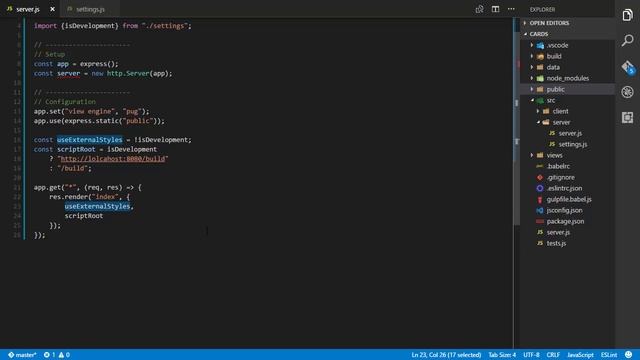640x360 pixels.
Task: Click the open changes icon in editor toolbar
Action: tap(479, 9)
